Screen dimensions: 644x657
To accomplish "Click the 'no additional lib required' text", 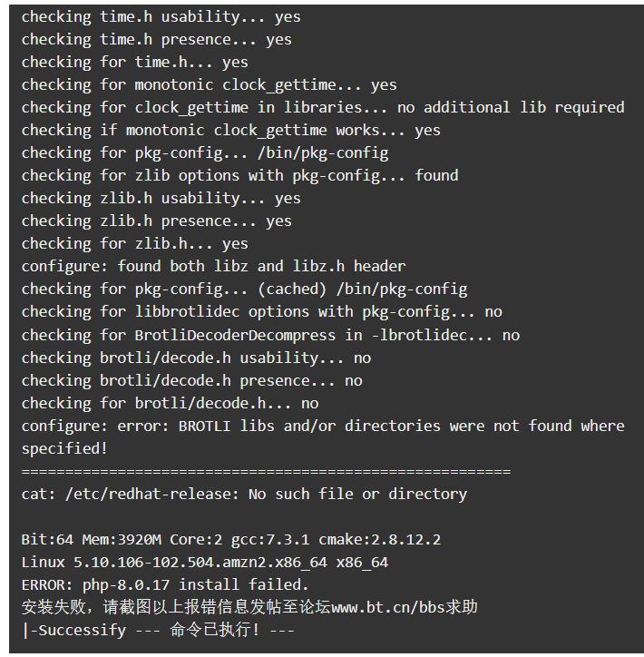I will (x=511, y=107).
